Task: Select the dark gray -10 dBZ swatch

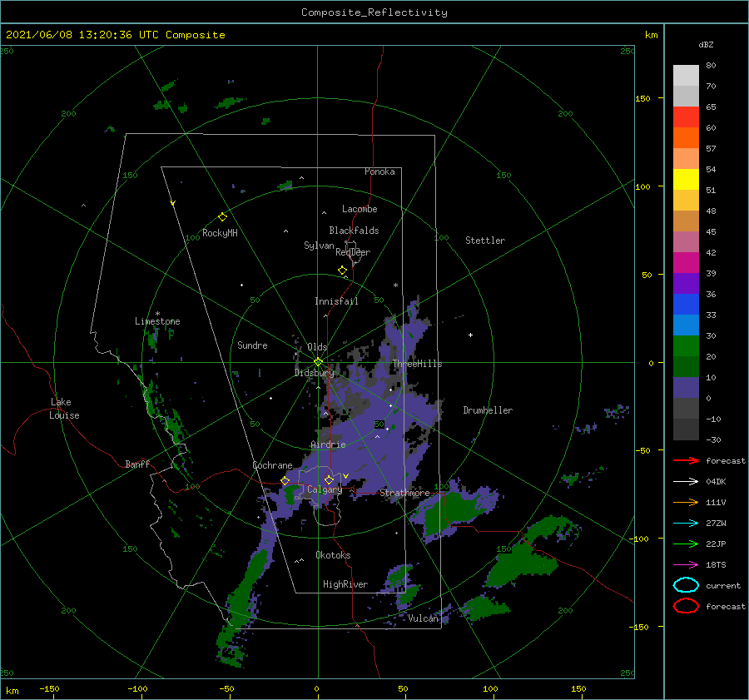Action: (686, 429)
